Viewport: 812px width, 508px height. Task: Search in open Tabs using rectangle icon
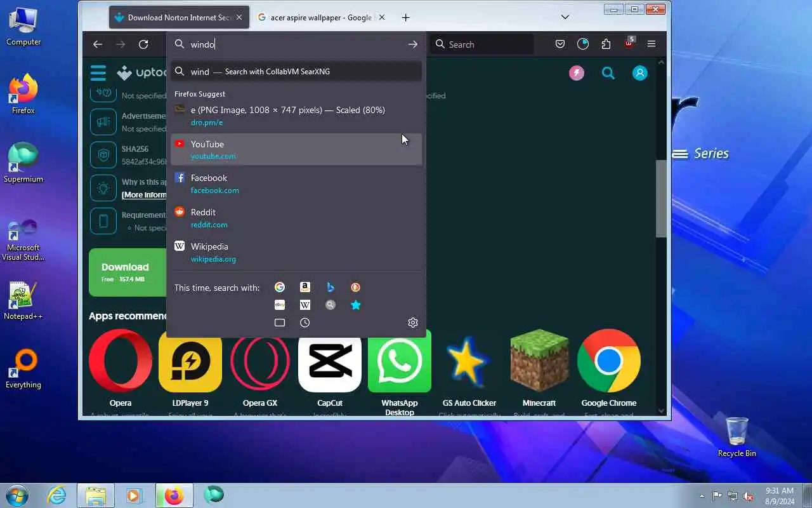(x=280, y=323)
